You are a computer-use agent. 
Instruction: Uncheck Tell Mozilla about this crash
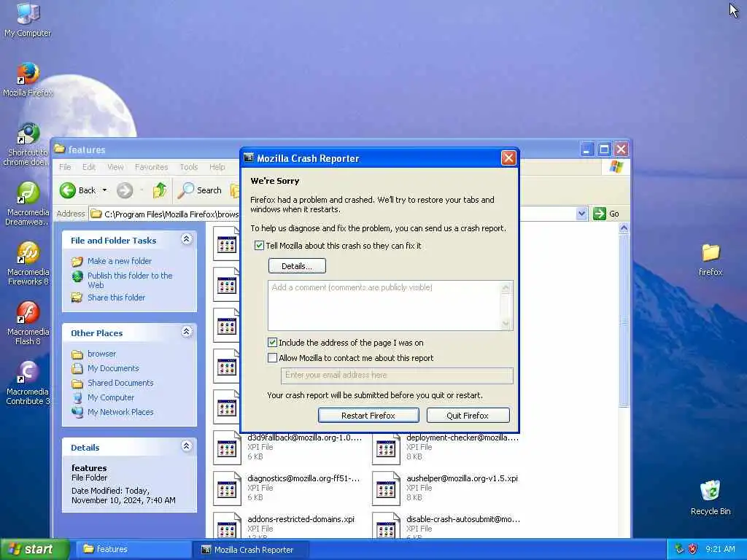click(x=259, y=246)
